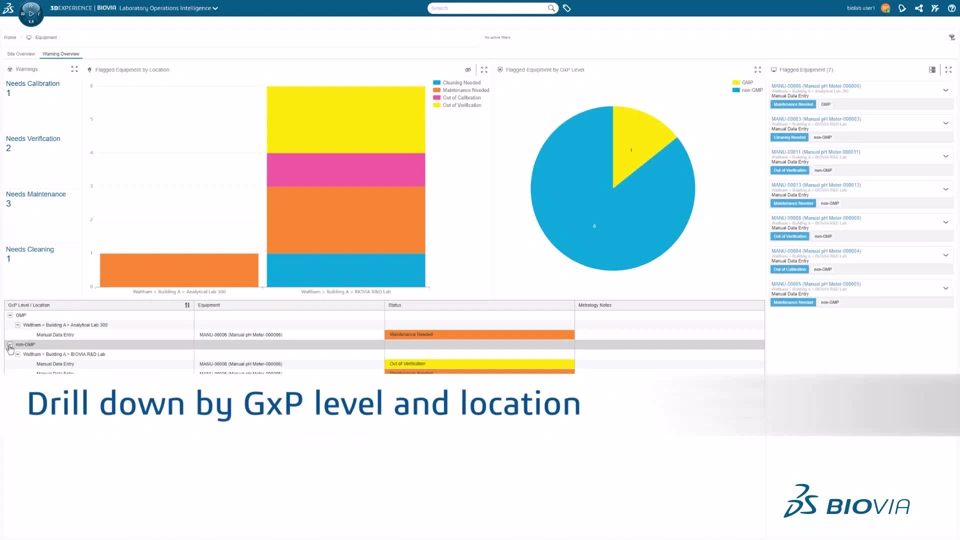Open the tag icon beside search
This screenshot has width=960, height=540.
coord(567,8)
